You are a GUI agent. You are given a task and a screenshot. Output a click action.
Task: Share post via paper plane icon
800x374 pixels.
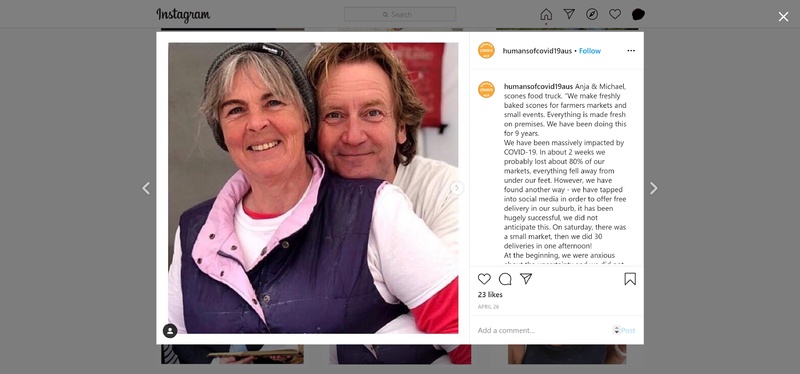pos(526,279)
